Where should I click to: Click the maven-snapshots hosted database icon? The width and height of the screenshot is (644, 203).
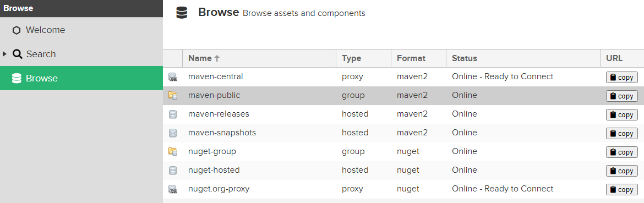[x=173, y=133]
